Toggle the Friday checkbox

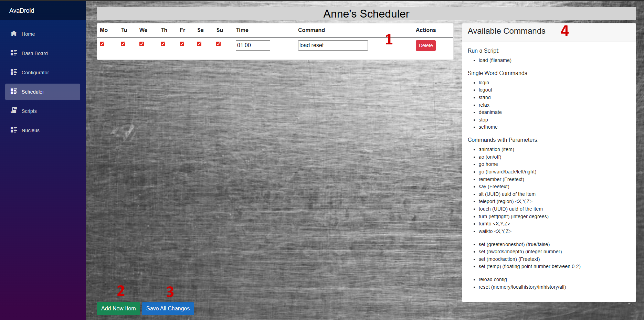point(182,44)
